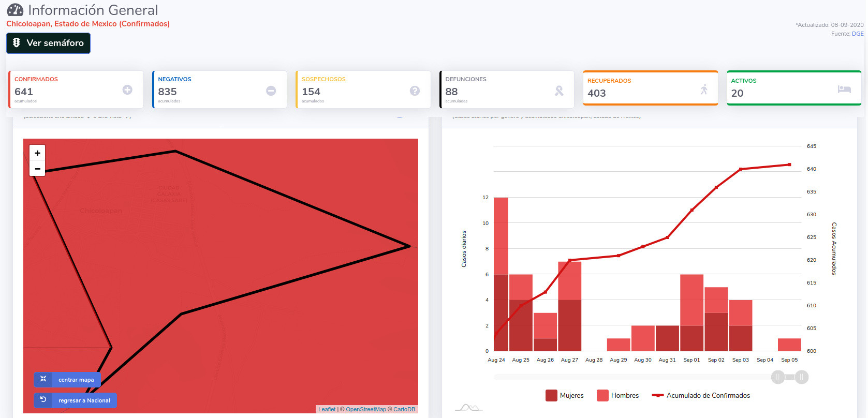Click the Aug 29 x-axis label
Image resolution: width=868 pixels, height=418 pixels.
point(618,360)
